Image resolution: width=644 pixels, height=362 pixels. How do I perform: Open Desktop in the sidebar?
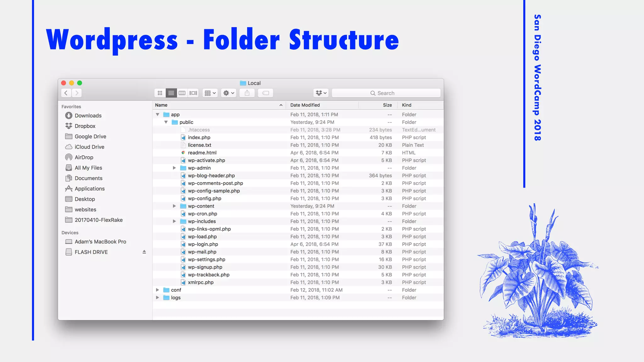click(80, 199)
